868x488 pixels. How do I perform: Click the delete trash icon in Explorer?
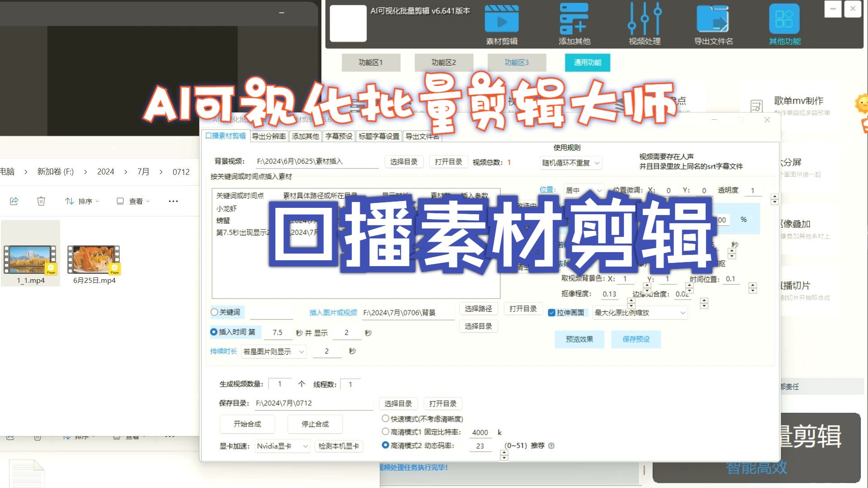41,201
